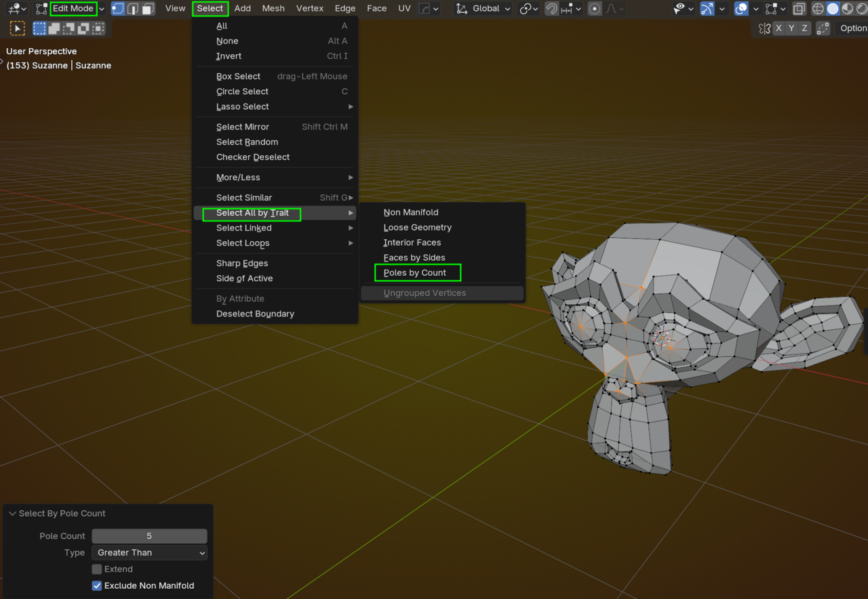Open the selectability and visibility dropdown
Screen dimensions: 868x599
click(x=683, y=9)
